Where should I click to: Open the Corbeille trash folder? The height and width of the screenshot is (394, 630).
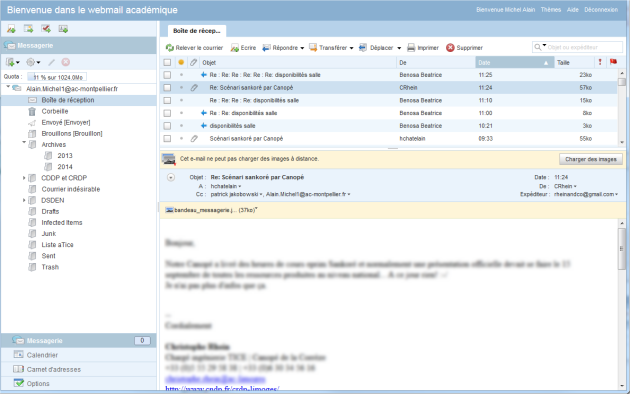click(x=55, y=111)
